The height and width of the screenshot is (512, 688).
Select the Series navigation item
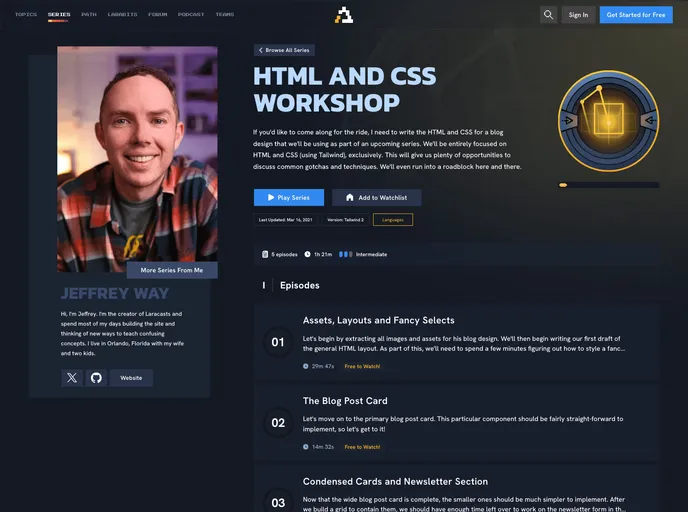point(59,14)
